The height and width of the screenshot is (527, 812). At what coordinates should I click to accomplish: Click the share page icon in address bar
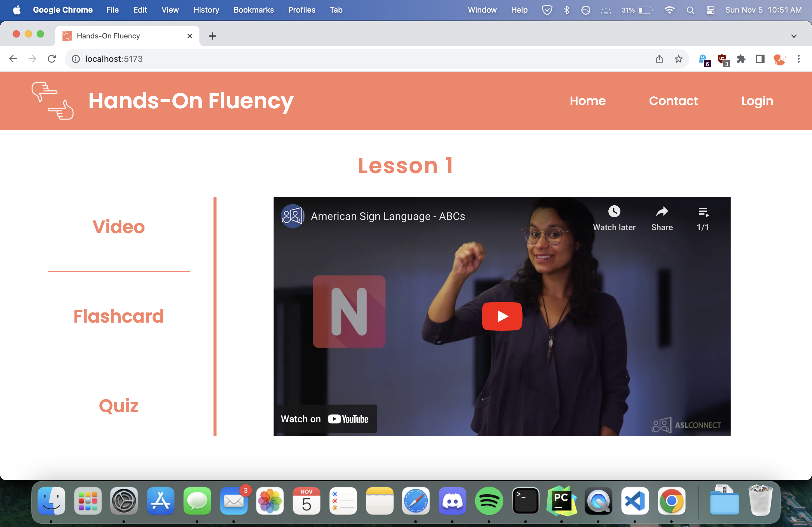point(659,59)
